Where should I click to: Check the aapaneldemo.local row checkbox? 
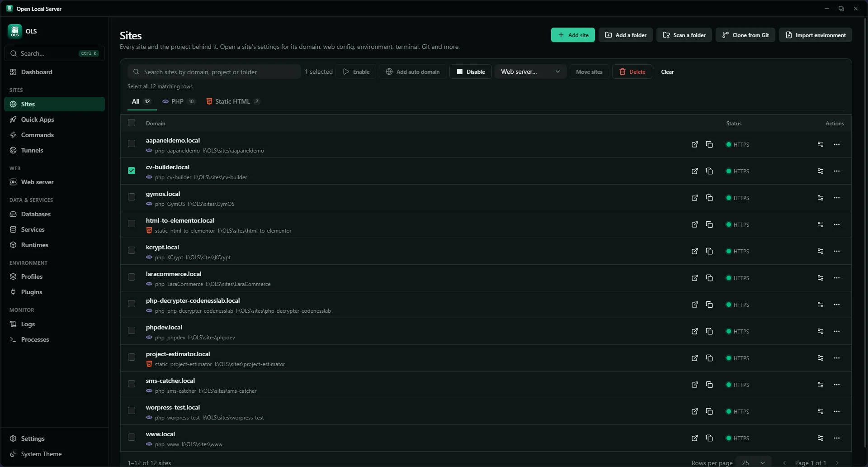tap(132, 143)
